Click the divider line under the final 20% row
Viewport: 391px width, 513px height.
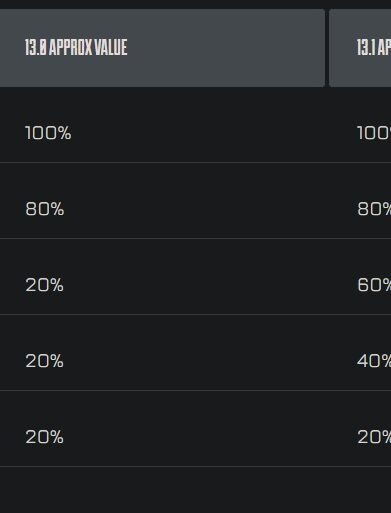[195, 466]
